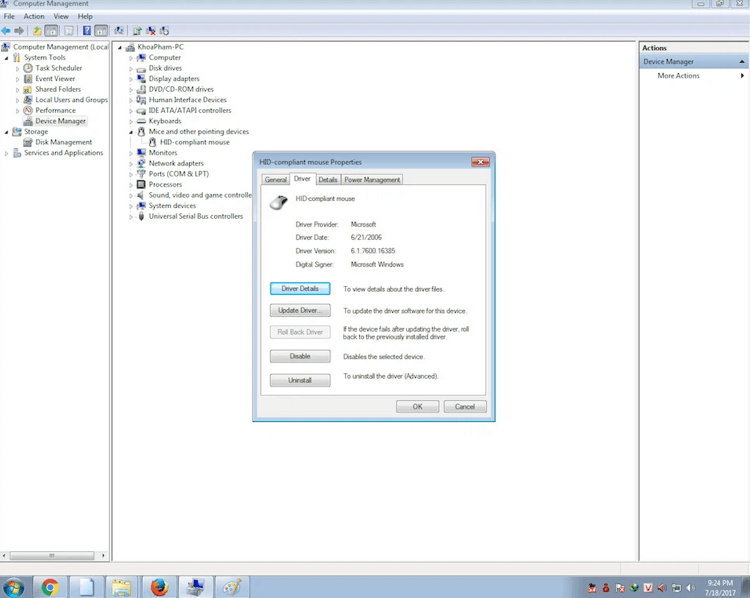Click the Computer Management taskbar icon
The height and width of the screenshot is (598, 750).
pos(196,587)
